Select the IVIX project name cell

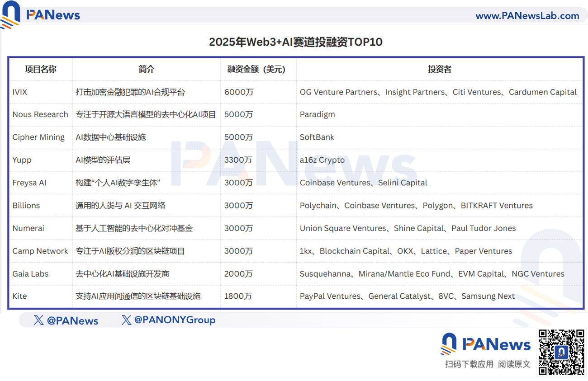[41, 92]
